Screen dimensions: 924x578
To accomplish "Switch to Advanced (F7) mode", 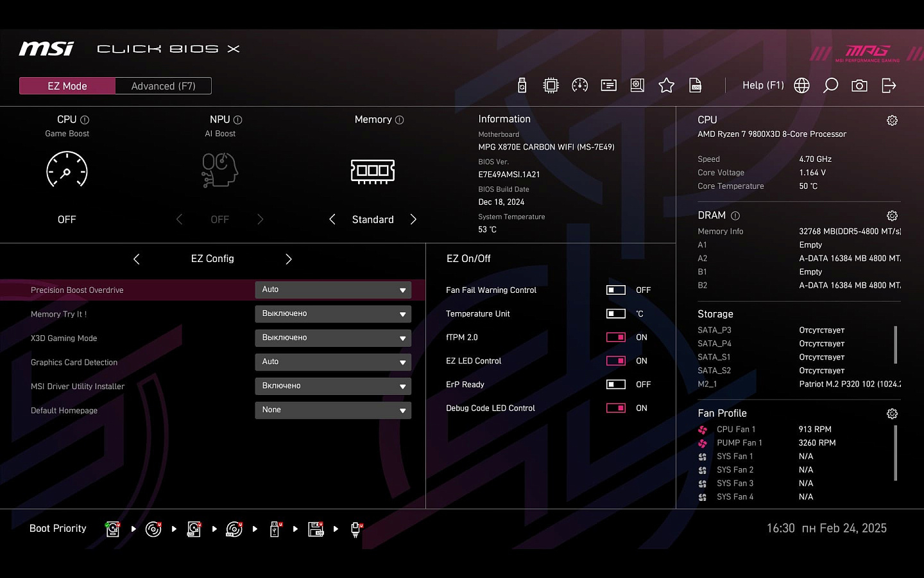I will tap(164, 86).
